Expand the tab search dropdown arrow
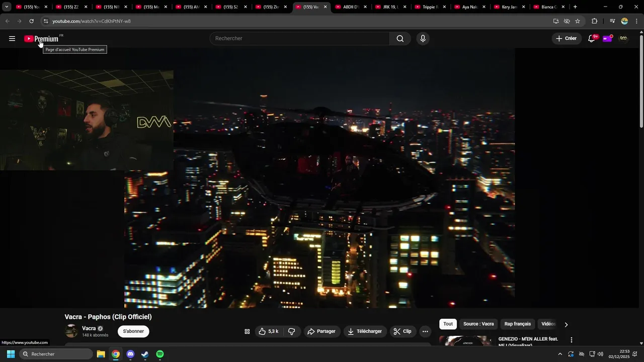 (x=7, y=7)
